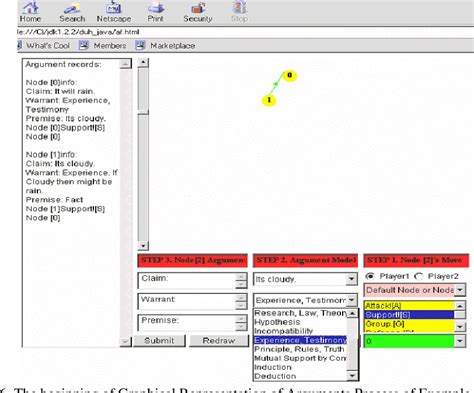Select Group.[G] in the move list
Screen dimensions: 474x393
click(x=409, y=324)
